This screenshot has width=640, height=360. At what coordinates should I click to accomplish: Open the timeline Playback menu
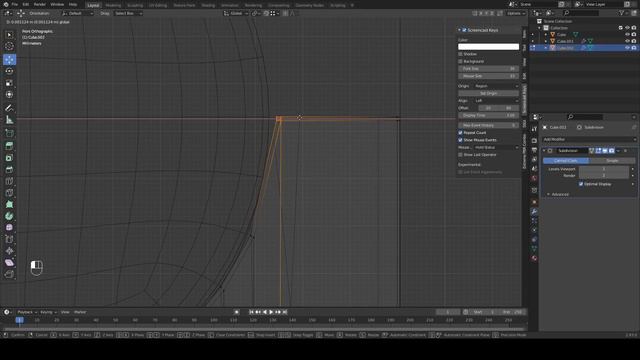point(27,312)
